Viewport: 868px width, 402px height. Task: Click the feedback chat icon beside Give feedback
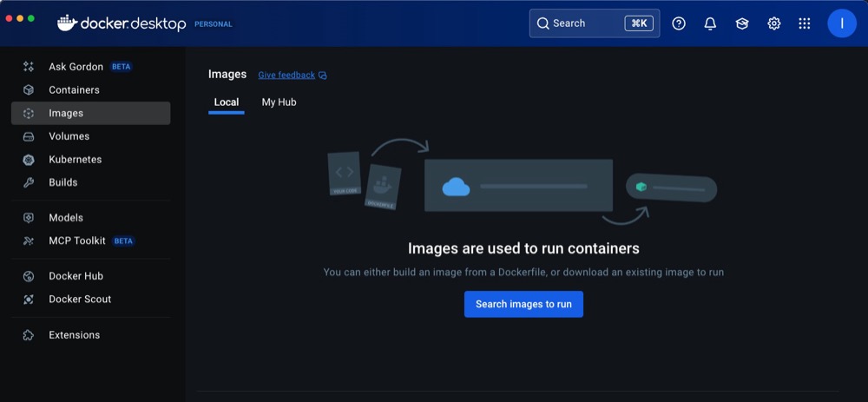click(323, 76)
